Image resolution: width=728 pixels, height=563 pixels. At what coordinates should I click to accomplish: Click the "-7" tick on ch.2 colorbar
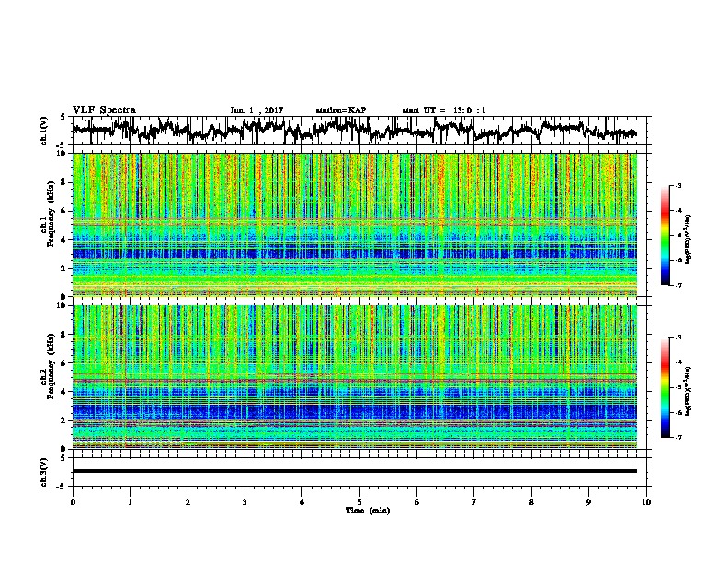(x=677, y=437)
